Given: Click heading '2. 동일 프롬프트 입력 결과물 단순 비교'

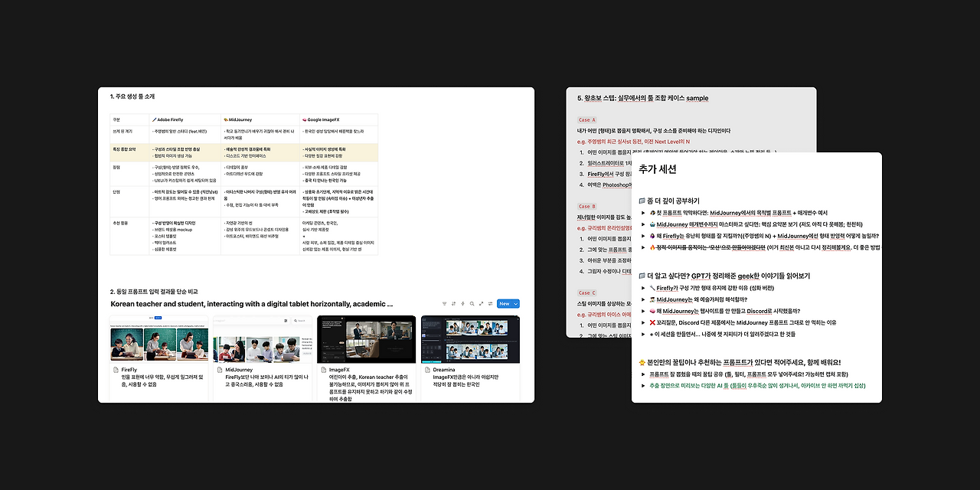Looking at the screenshot, I should click(x=154, y=292).
